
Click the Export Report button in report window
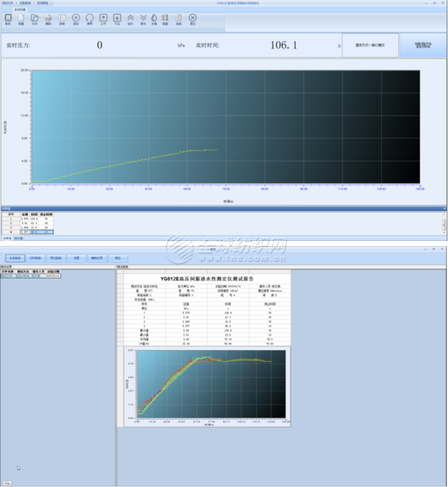coord(56,258)
